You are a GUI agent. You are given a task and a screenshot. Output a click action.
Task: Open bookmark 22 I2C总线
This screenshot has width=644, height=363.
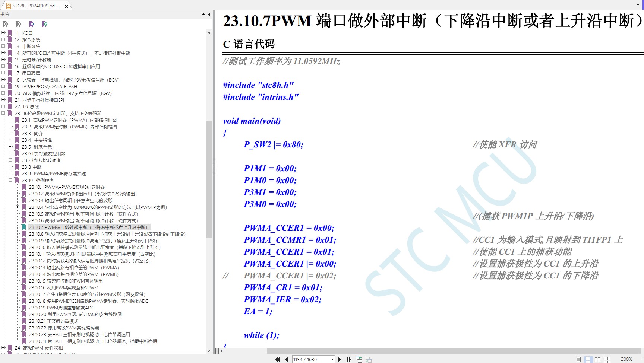click(27, 107)
